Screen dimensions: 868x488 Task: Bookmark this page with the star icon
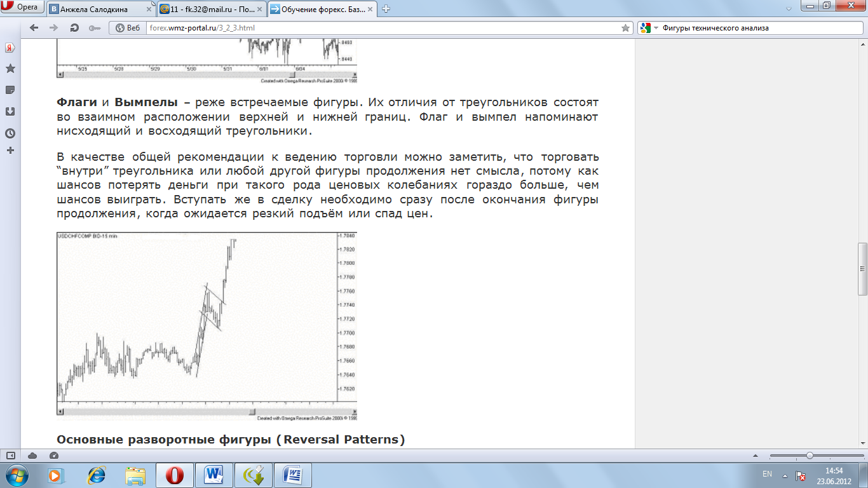pos(625,28)
